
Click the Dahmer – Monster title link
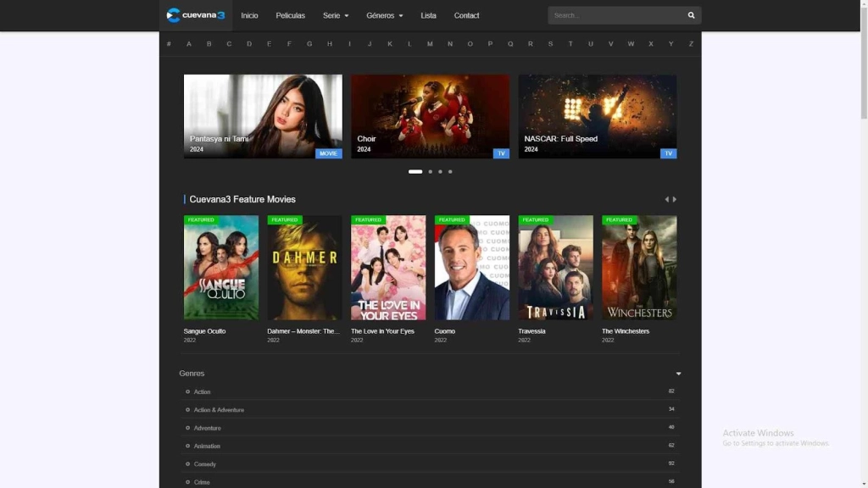[303, 331]
